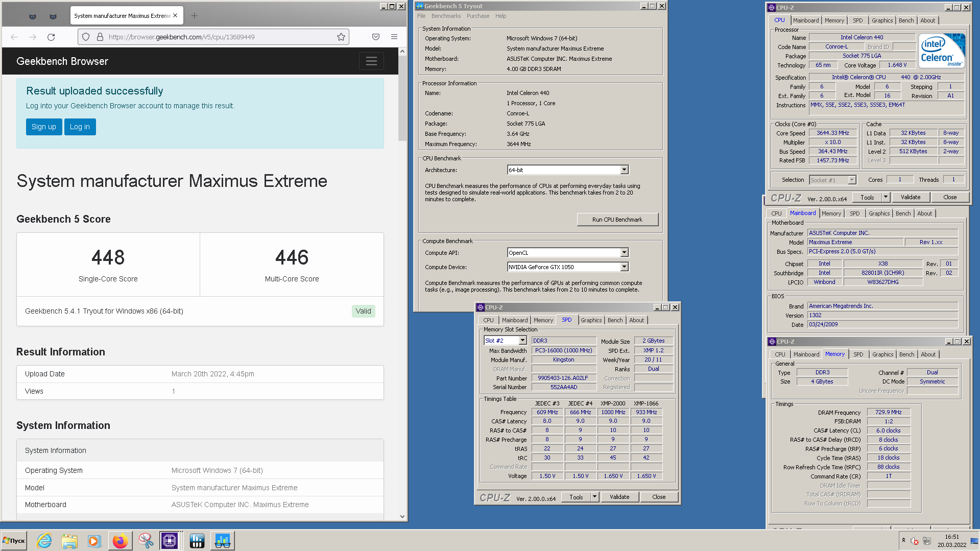Screen dimensions: 980x551
Task: Bookmark this page with the star
Action: [x=341, y=37]
